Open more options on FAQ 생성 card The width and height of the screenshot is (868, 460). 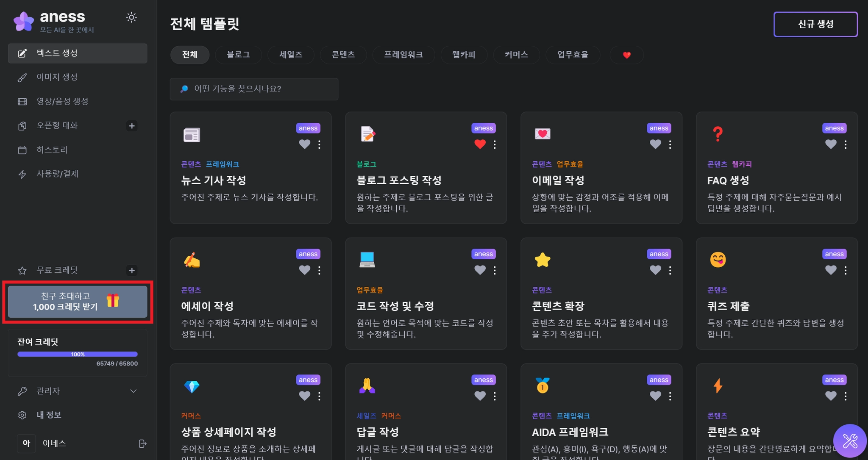[x=845, y=144]
